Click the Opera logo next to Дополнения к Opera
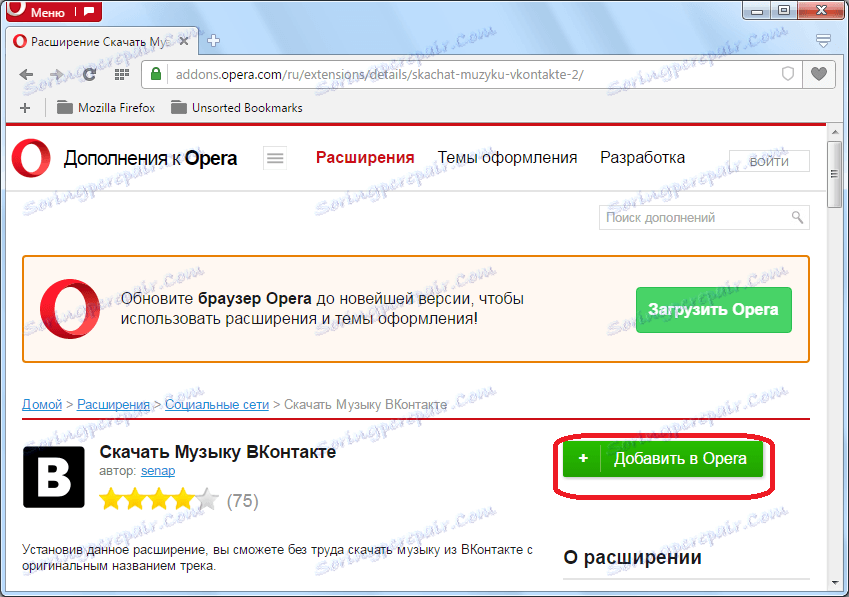Screen dimensions: 849x597 [29, 158]
